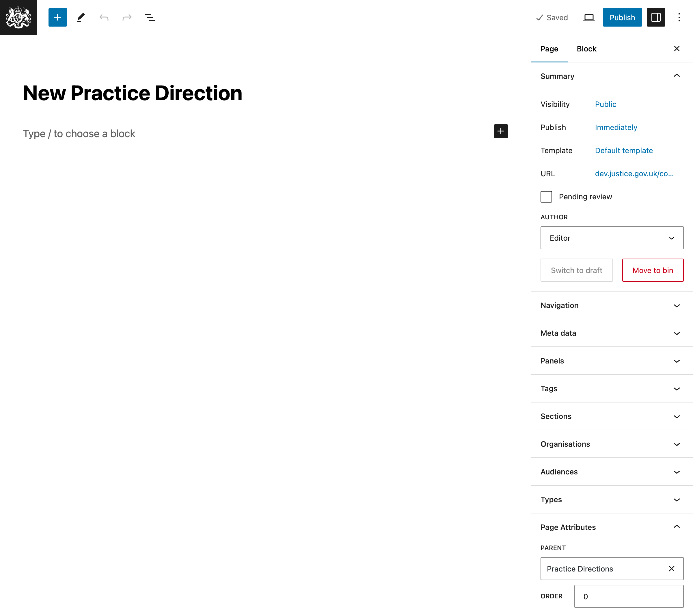Select the edit (pencil) tool icon
This screenshot has height=616, width=693.
[81, 17]
